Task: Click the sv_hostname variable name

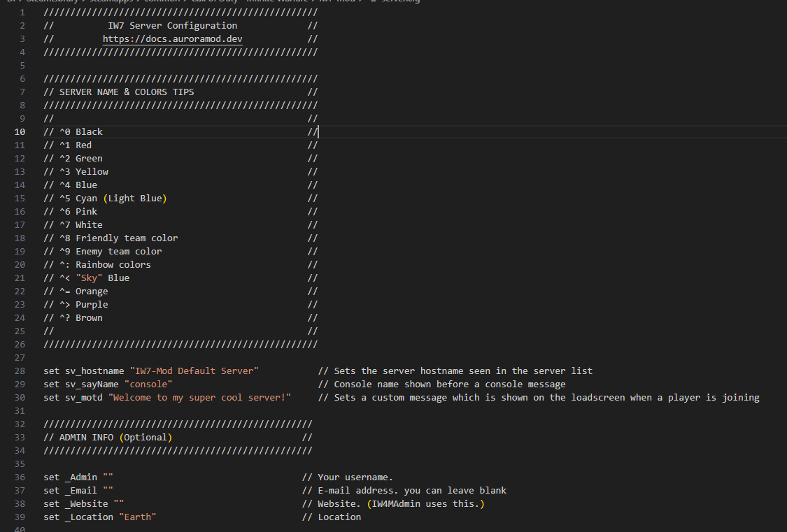Action: coord(94,371)
